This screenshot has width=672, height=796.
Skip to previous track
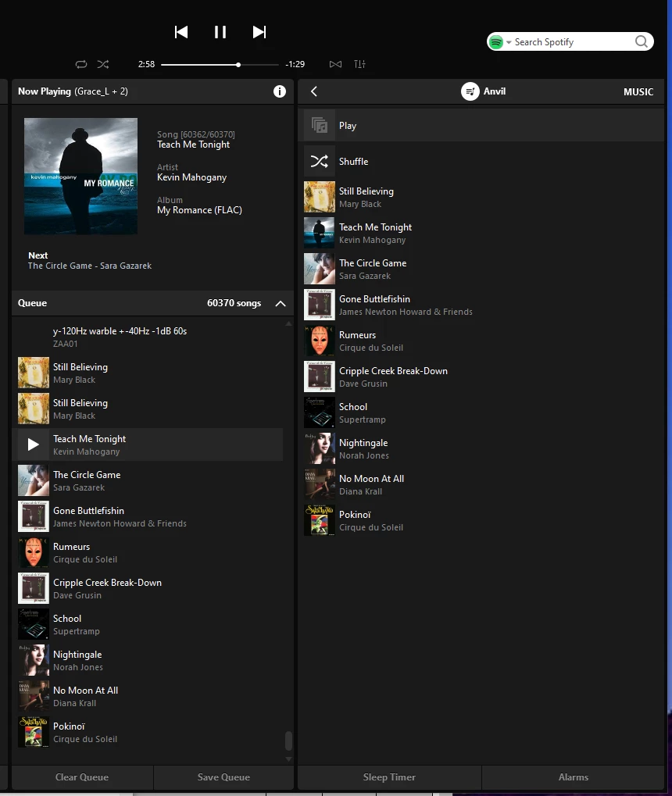181,32
